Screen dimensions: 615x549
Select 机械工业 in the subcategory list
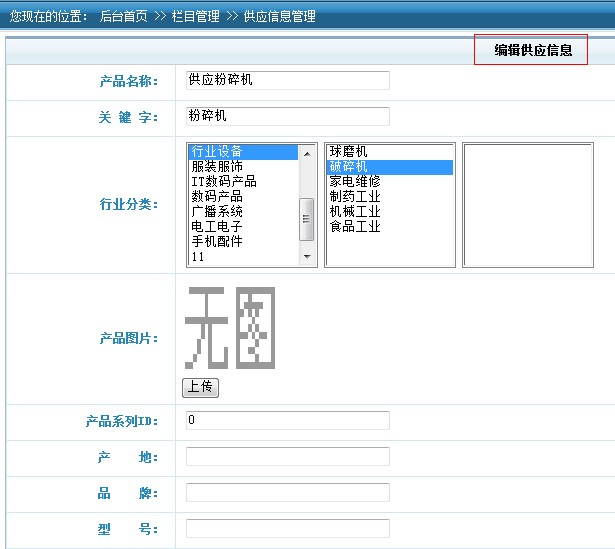coord(390,211)
